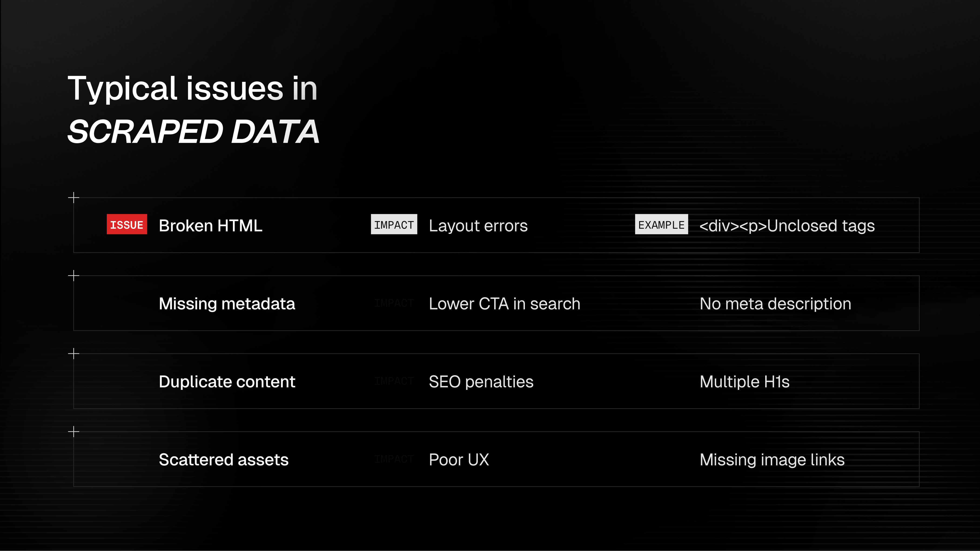The image size is (980, 551).
Task: Click the Missing image links example
Action: click(772, 459)
